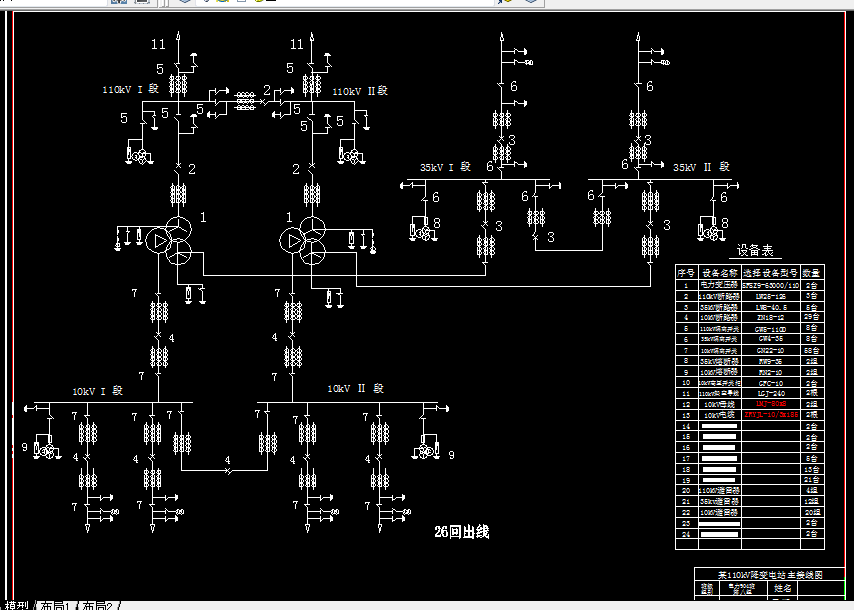Select the LW8-40.5 model cell

(x=771, y=307)
